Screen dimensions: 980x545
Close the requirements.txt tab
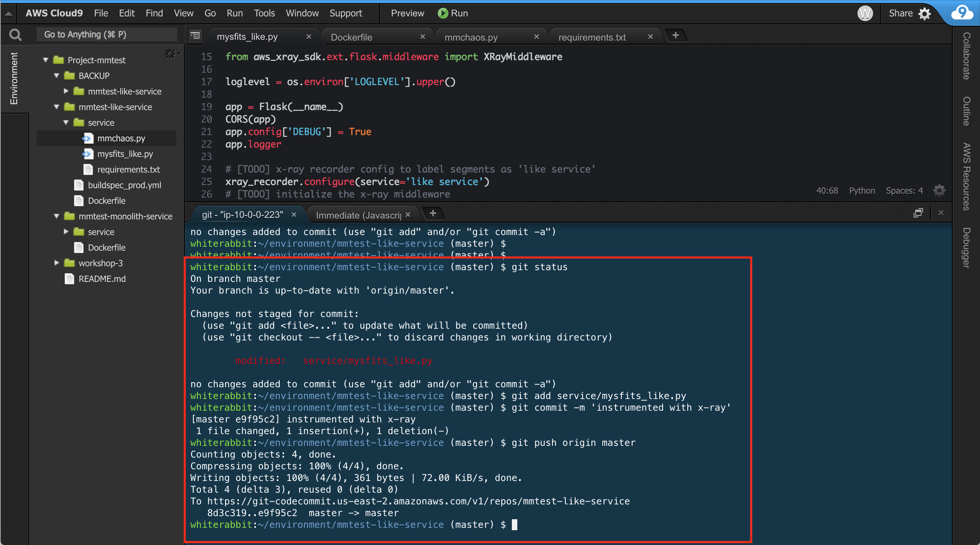650,36
